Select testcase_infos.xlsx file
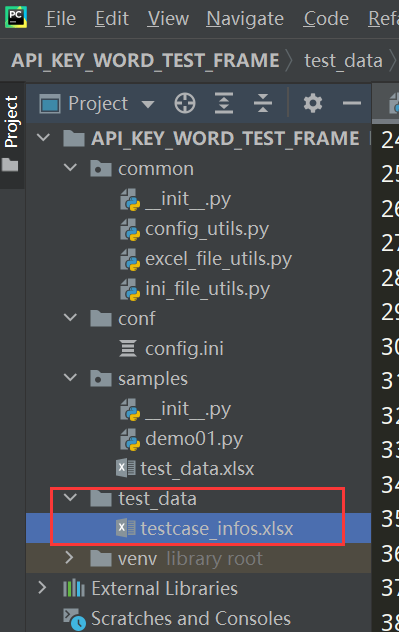This screenshot has height=632, width=399. tap(217, 528)
